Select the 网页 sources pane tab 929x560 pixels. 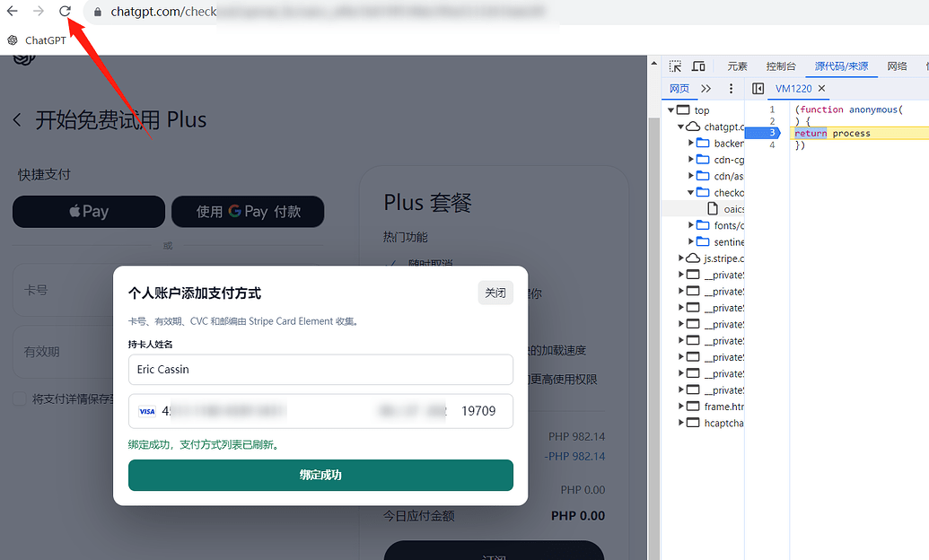[x=679, y=89]
